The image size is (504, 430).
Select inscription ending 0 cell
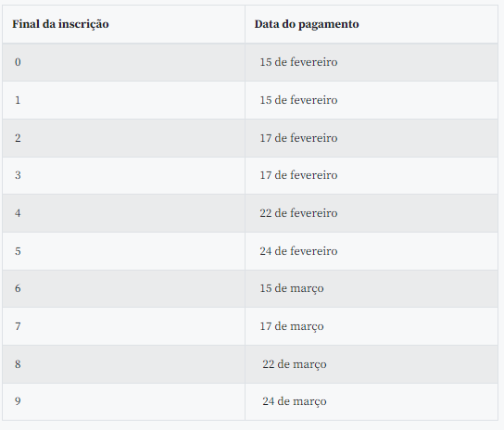click(123, 62)
